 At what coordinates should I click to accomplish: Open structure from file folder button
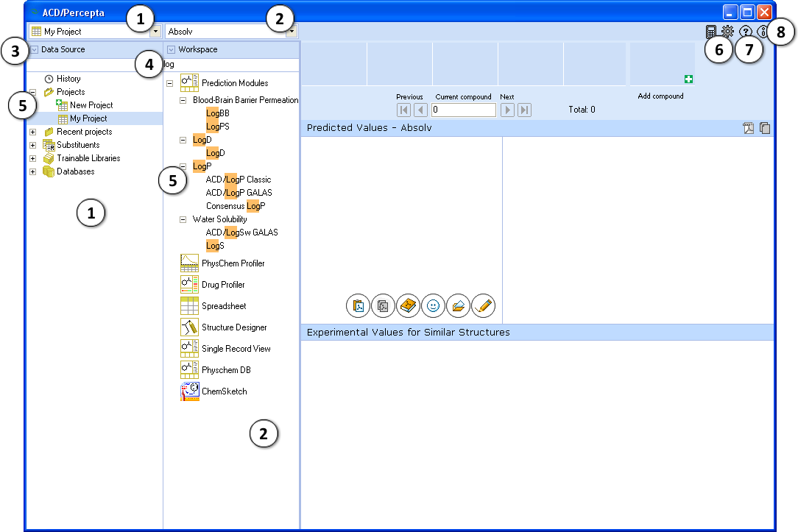[458, 305]
